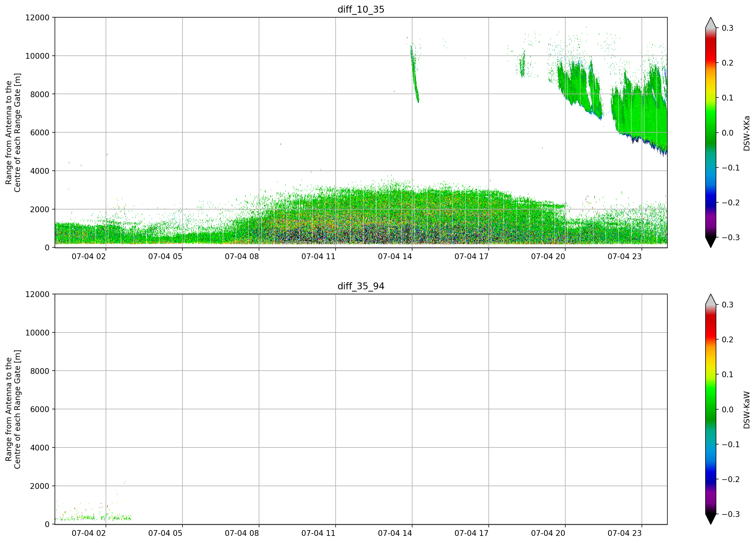Click the 8000 y-tick label in diff_10_35
The image size is (756, 543).
point(40,94)
